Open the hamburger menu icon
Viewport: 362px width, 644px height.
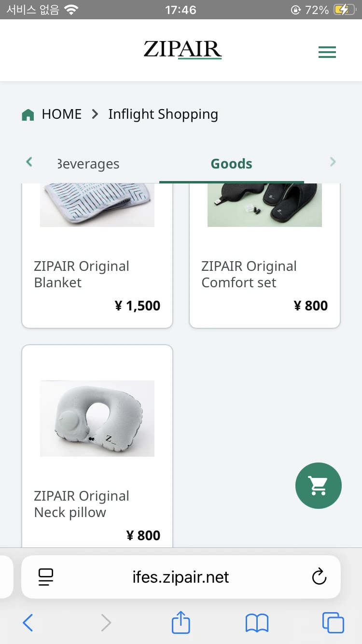coord(327,52)
